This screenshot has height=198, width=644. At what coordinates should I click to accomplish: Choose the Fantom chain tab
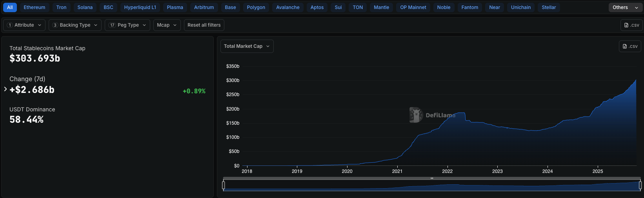pos(470,7)
